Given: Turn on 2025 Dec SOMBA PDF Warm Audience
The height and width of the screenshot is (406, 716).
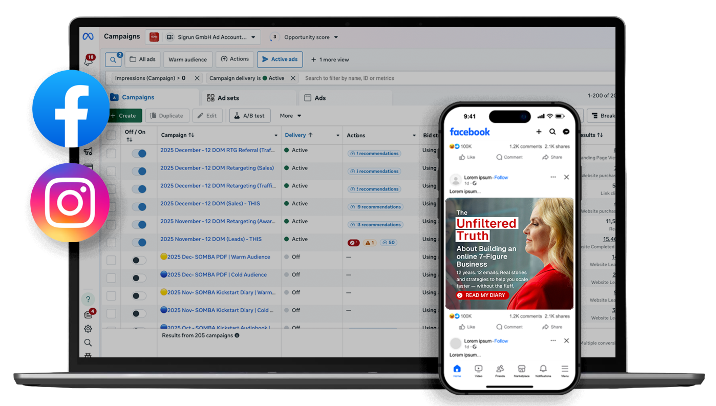Looking at the screenshot, I should [139, 260].
